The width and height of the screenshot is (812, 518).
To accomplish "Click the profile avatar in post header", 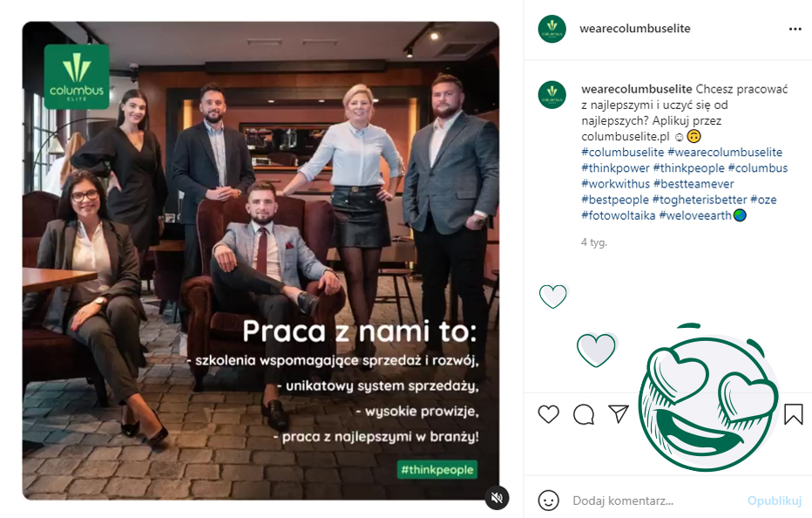I will coord(551,29).
